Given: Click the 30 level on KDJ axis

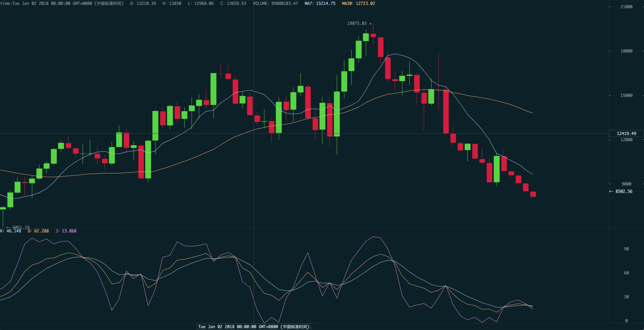Looking at the screenshot, I should coord(627,297).
